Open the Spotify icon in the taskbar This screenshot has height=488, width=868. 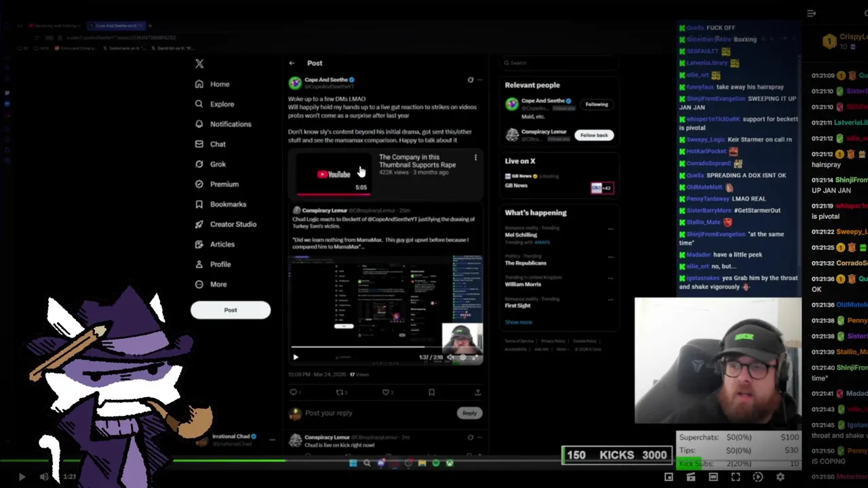coord(435,464)
